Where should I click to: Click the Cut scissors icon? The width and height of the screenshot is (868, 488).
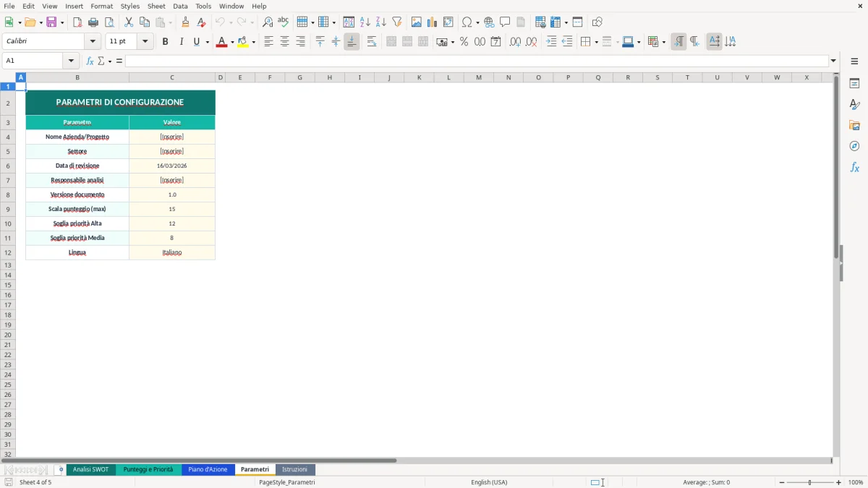click(129, 22)
